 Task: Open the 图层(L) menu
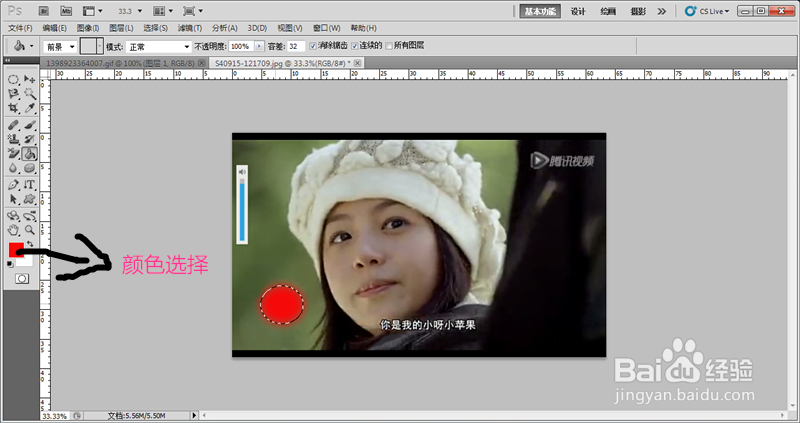[121, 28]
